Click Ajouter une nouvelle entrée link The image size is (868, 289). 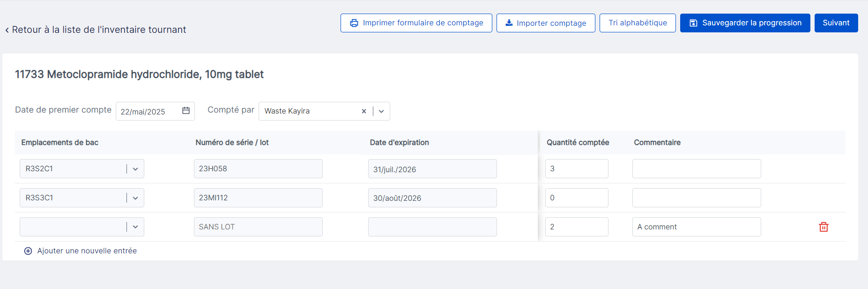[x=87, y=251]
